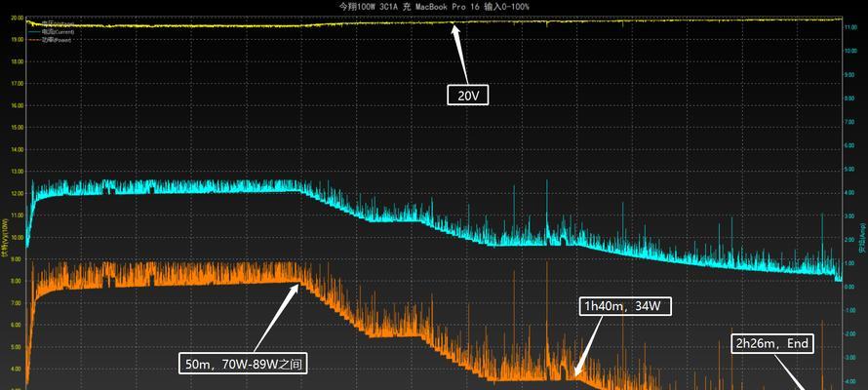Click the 2.00 right amp axis label

coord(851,240)
